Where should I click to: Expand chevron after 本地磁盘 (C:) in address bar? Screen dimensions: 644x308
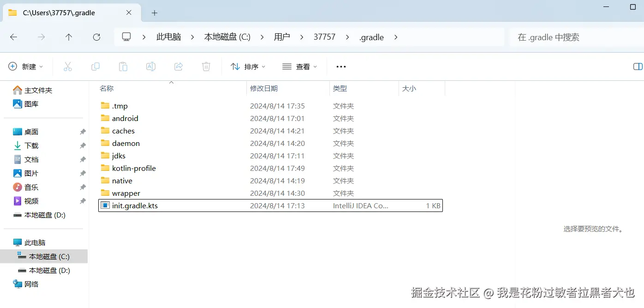point(262,37)
